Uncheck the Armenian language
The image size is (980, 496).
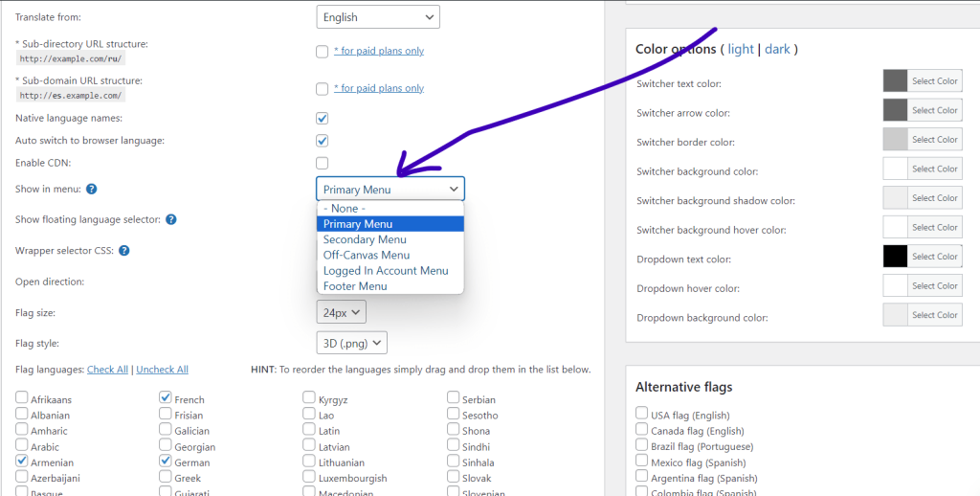[x=22, y=462]
